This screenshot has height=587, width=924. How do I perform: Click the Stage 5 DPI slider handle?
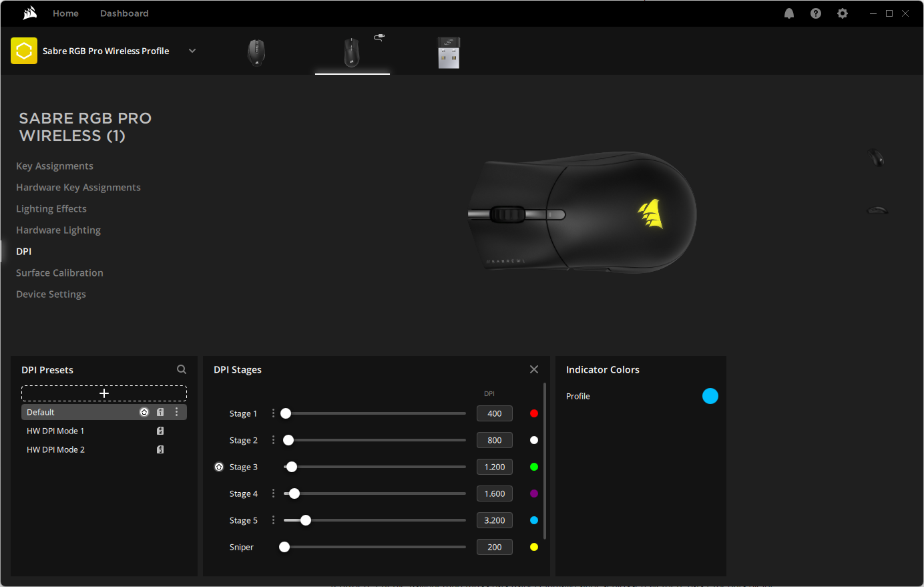(306, 520)
